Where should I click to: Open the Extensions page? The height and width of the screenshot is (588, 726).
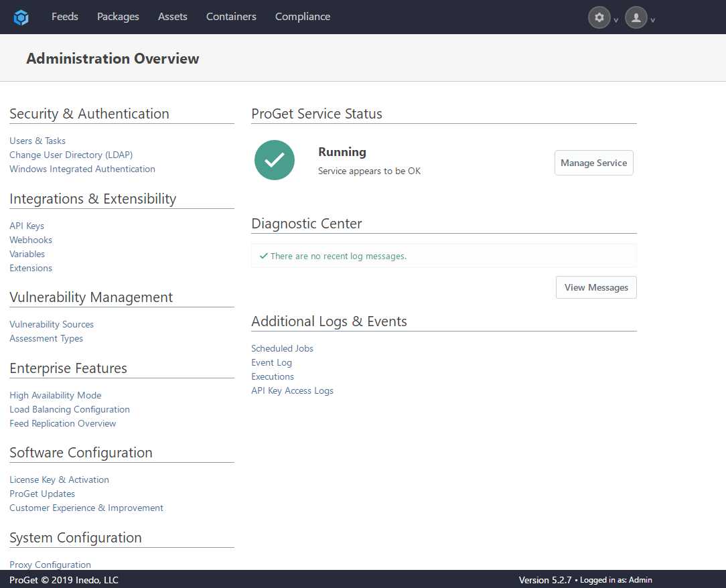pyautogui.click(x=31, y=268)
